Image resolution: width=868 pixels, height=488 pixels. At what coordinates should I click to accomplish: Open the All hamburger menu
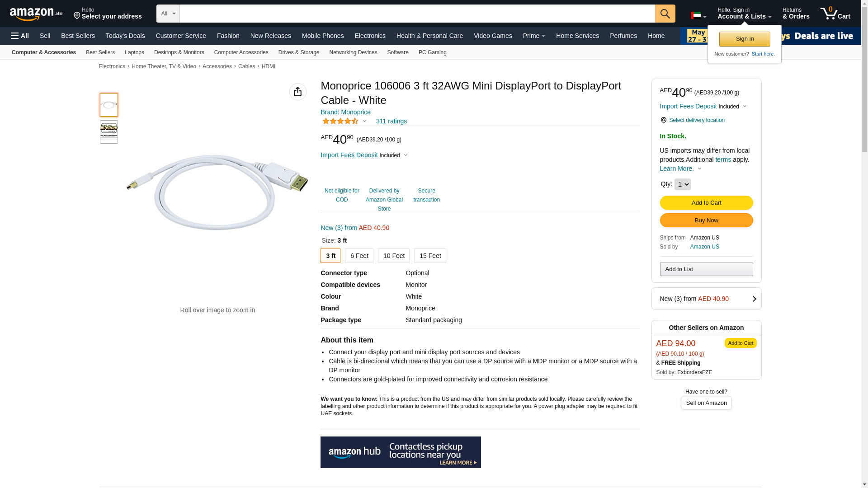(x=20, y=36)
